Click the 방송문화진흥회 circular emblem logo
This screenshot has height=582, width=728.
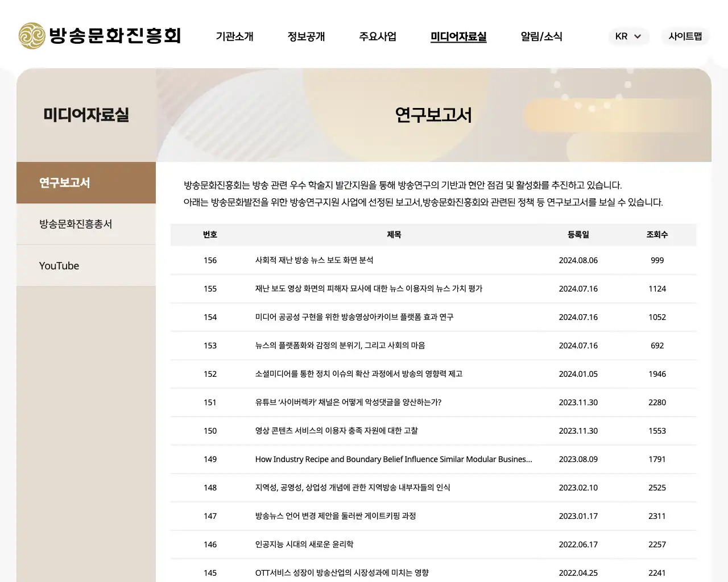[x=32, y=36]
